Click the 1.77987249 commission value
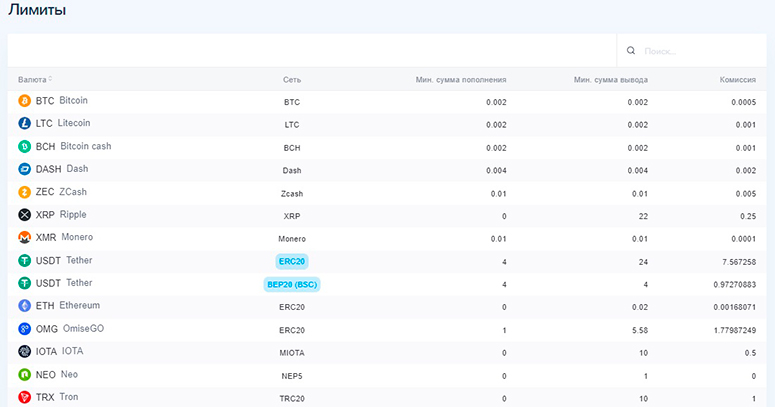 point(734,330)
